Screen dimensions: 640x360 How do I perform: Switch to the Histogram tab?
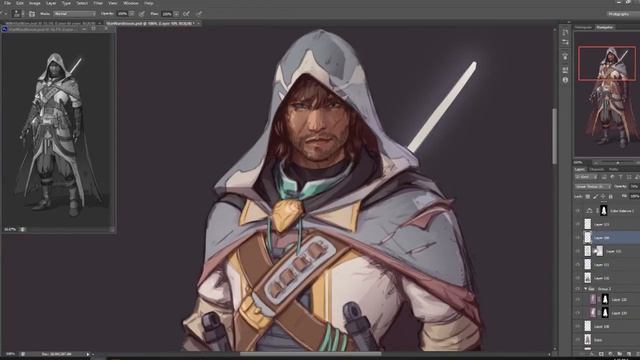583,27
